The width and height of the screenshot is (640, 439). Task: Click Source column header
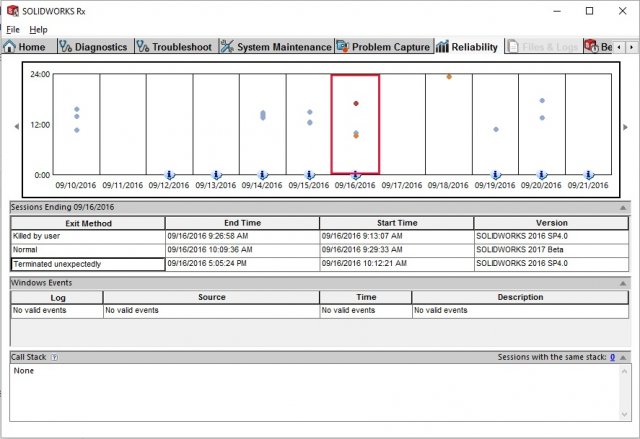(211, 297)
